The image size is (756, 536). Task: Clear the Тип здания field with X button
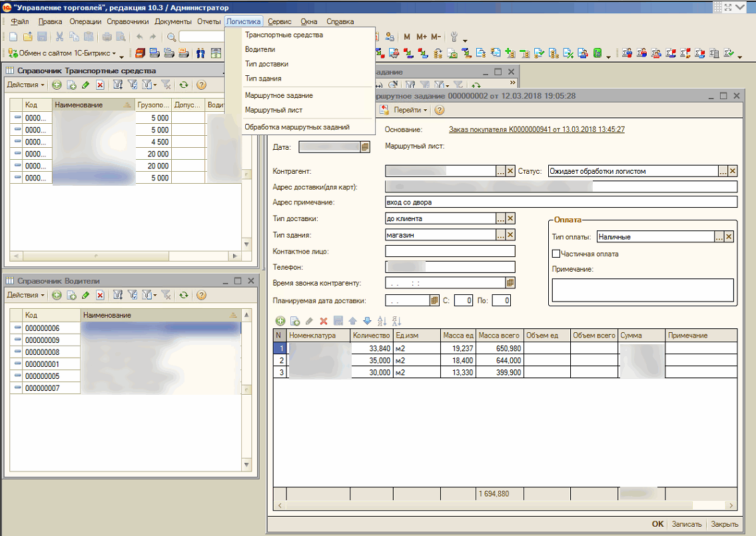pyautogui.click(x=511, y=234)
